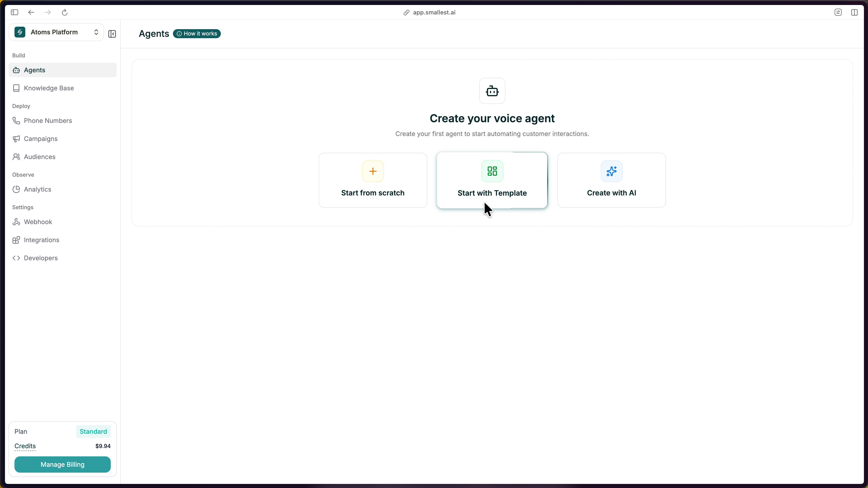Open Audiences using the people icon
The height and width of the screenshot is (488, 868).
click(16, 157)
